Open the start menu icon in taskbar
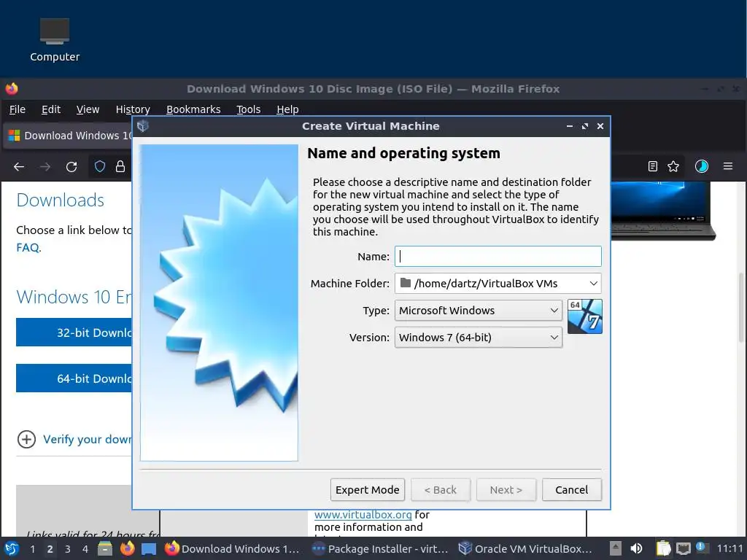 click(12, 549)
